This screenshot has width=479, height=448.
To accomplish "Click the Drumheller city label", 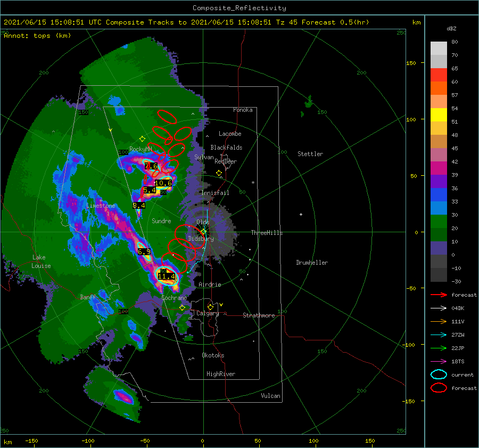I will (x=311, y=263).
